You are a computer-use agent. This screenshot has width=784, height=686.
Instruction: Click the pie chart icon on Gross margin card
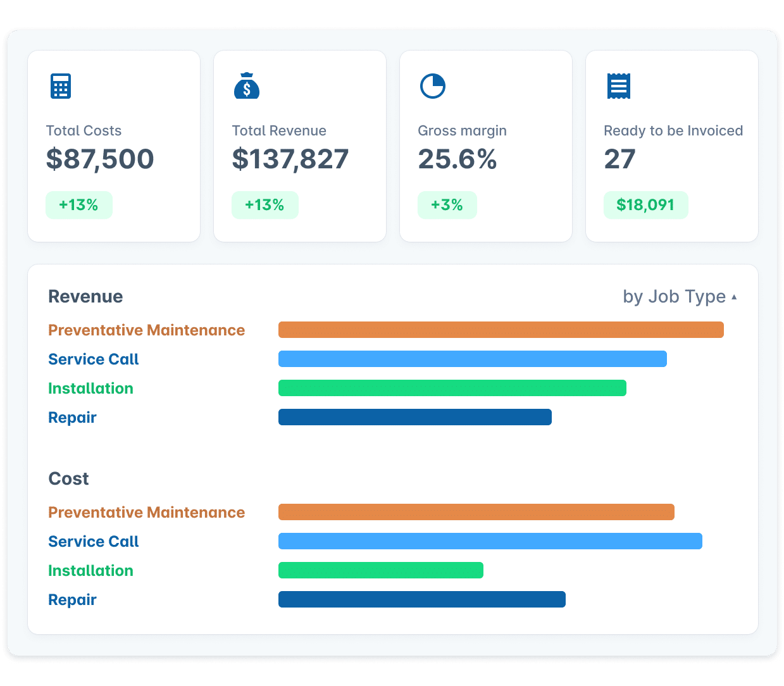click(x=432, y=86)
